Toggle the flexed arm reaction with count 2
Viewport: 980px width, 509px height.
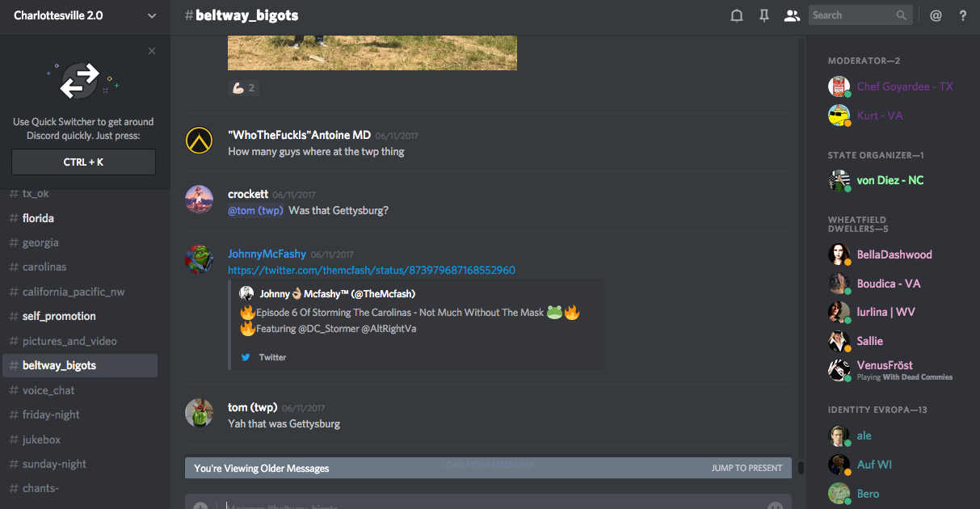243,88
